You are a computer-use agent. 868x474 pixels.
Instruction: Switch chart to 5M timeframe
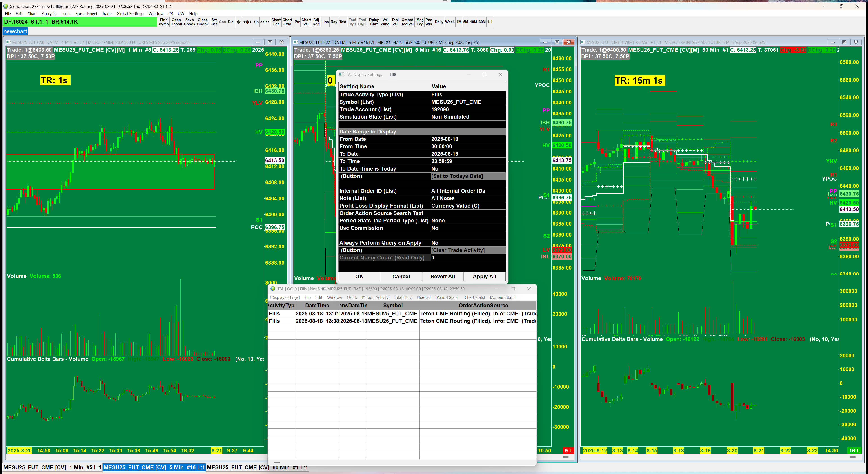tap(466, 22)
